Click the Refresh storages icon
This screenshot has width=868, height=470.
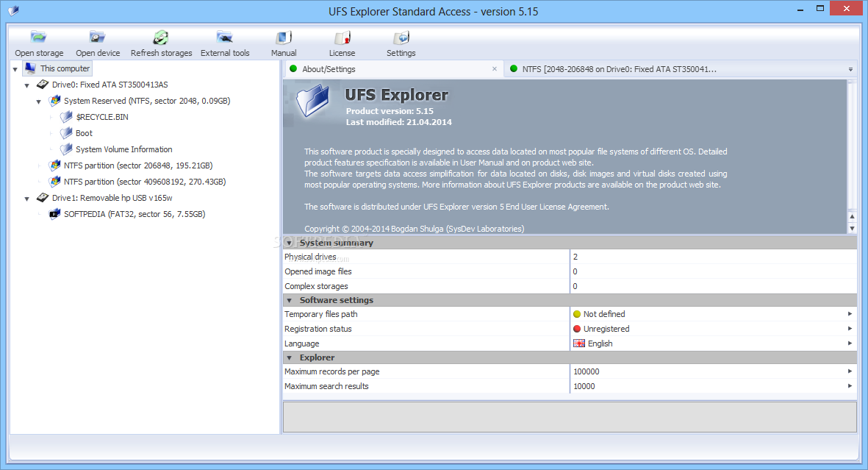[161, 38]
